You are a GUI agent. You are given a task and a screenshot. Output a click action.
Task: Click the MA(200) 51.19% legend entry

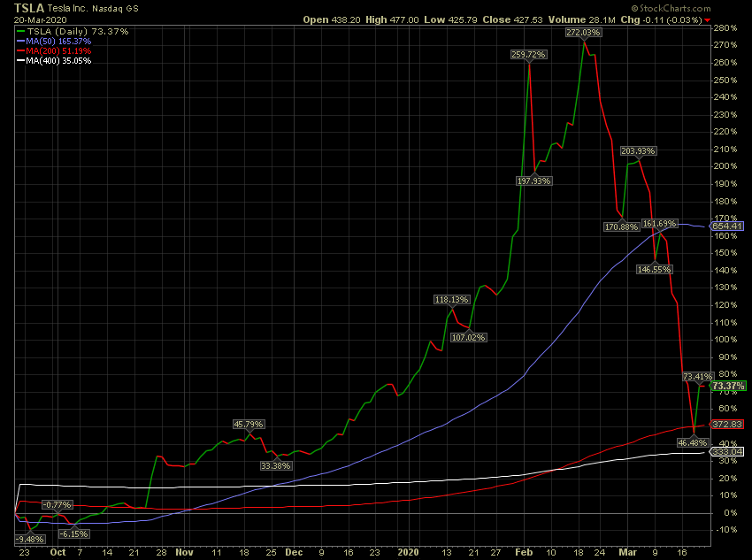point(54,50)
